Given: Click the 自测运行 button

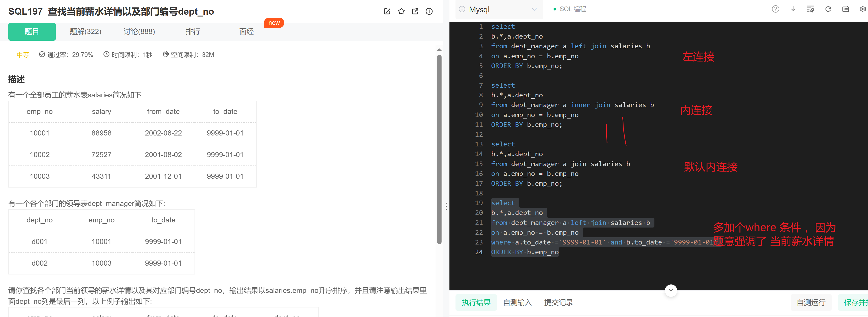Looking at the screenshot, I should tap(811, 303).
